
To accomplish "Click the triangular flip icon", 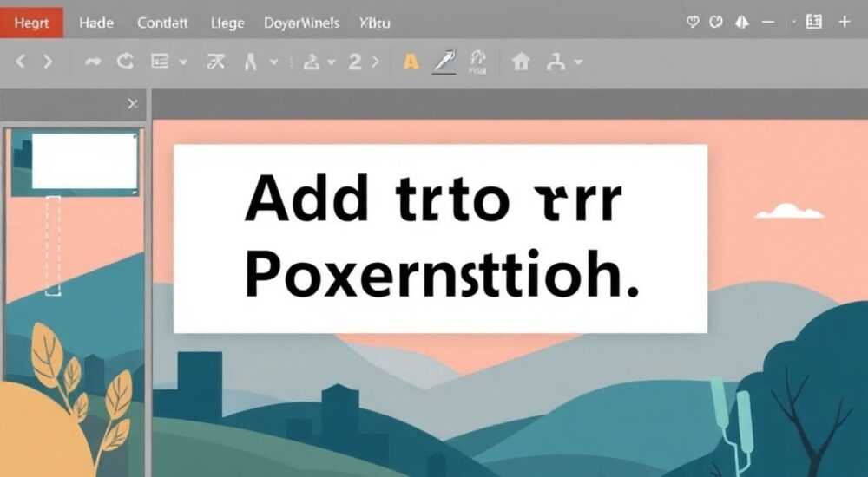I will 742,23.
